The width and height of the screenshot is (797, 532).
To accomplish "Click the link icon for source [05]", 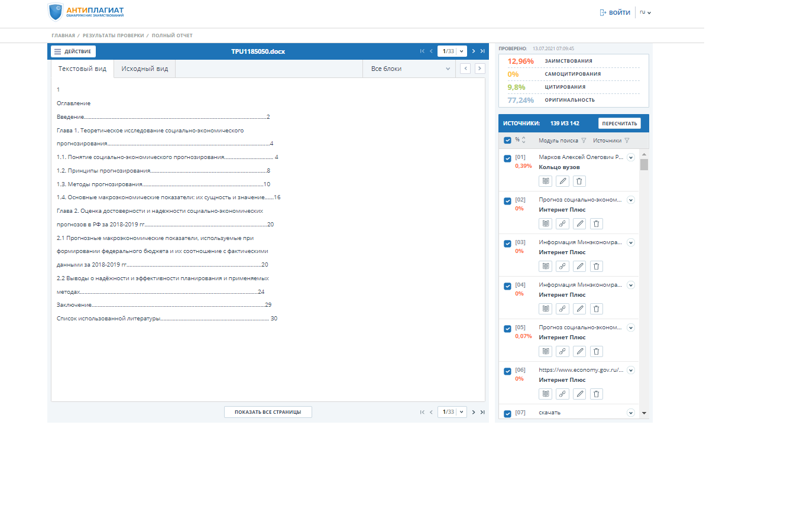I will coord(563,351).
